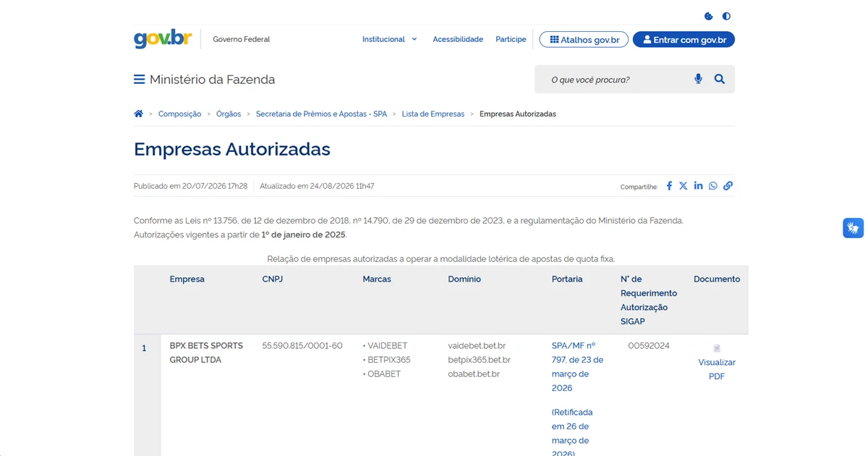Screen dimensions: 868x456
Task: Click the Empresas Autorizadas page heading
Action: click(x=232, y=149)
